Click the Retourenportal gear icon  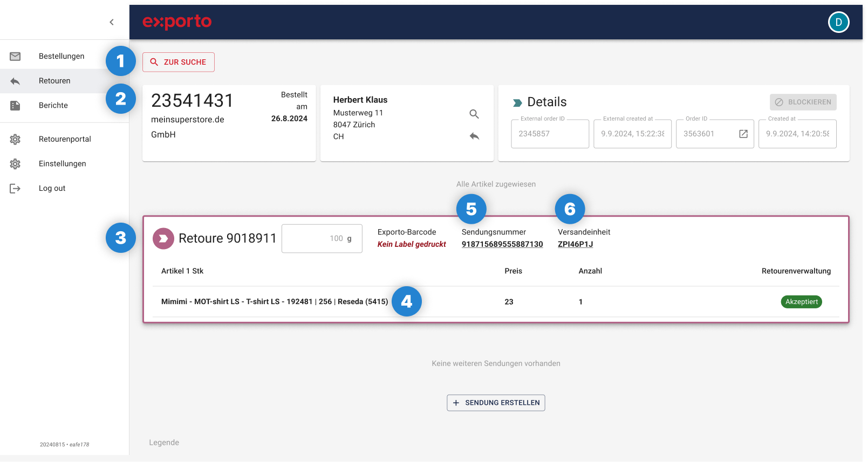pos(15,139)
